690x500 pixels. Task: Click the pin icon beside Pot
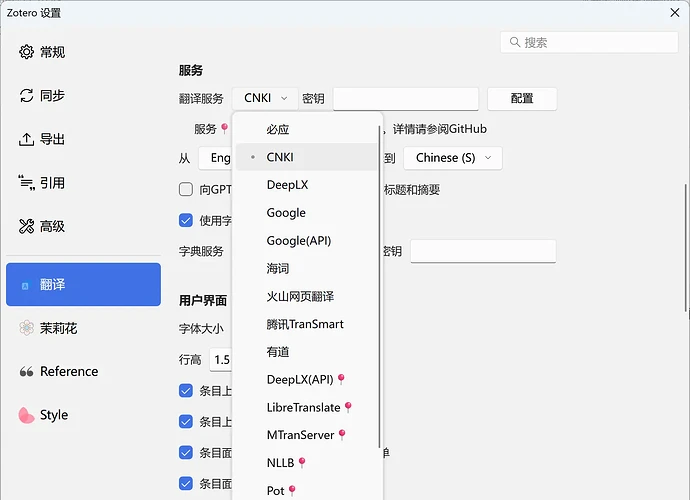tap(292, 490)
